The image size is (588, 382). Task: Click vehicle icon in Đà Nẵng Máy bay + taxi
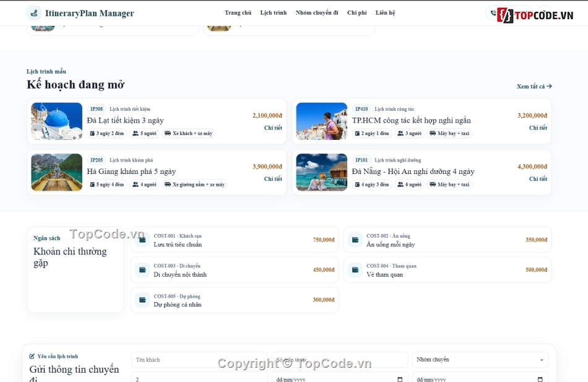433,184
